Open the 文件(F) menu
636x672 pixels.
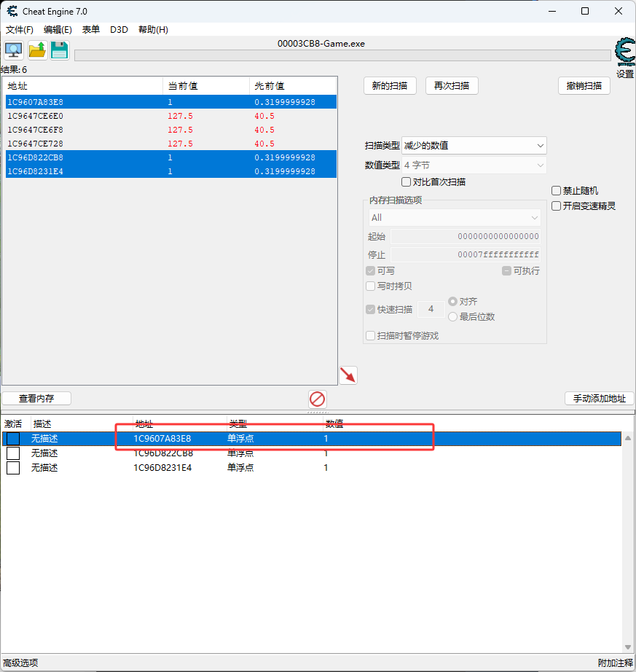point(19,30)
